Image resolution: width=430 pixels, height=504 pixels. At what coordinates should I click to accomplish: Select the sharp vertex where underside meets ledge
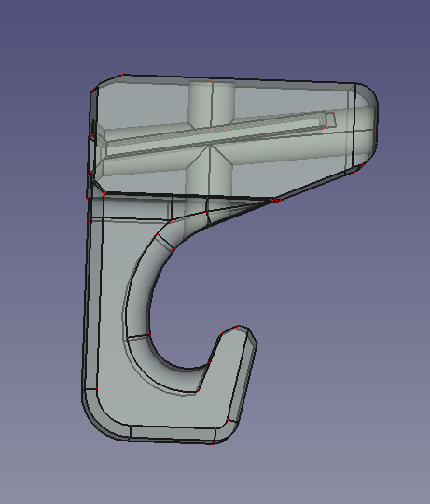(x=272, y=201)
